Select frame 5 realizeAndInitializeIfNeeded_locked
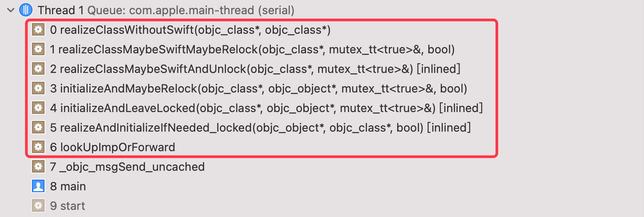This screenshot has height=217, width=644. [x=261, y=128]
